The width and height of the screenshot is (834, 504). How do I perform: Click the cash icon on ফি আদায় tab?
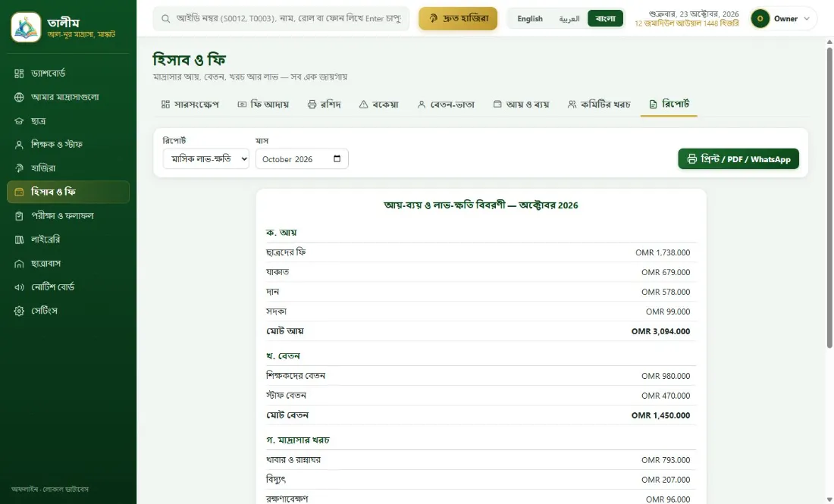[x=242, y=104]
